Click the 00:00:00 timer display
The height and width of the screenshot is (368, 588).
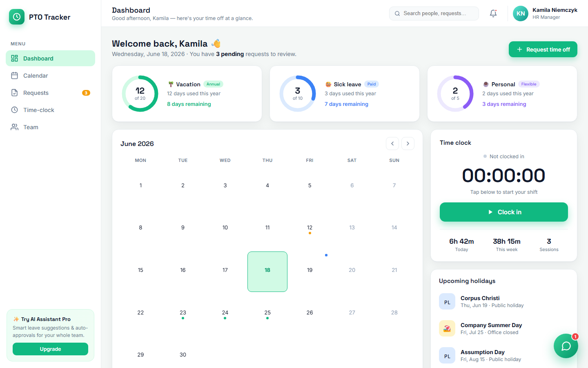pyautogui.click(x=504, y=175)
